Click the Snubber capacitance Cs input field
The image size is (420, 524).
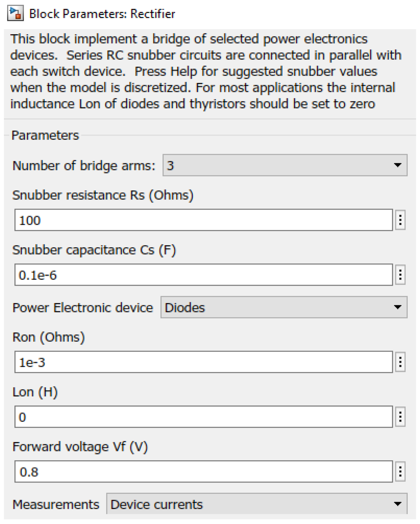coord(203,275)
